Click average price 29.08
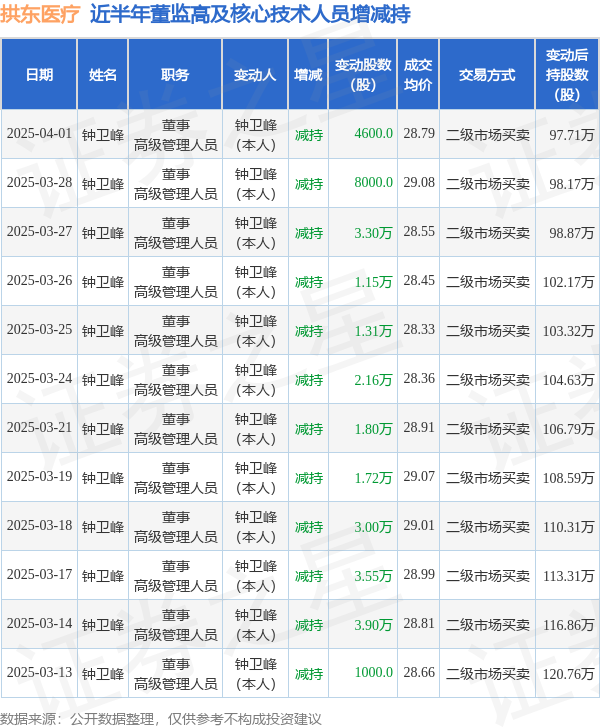The width and height of the screenshot is (600, 728). [x=419, y=182]
